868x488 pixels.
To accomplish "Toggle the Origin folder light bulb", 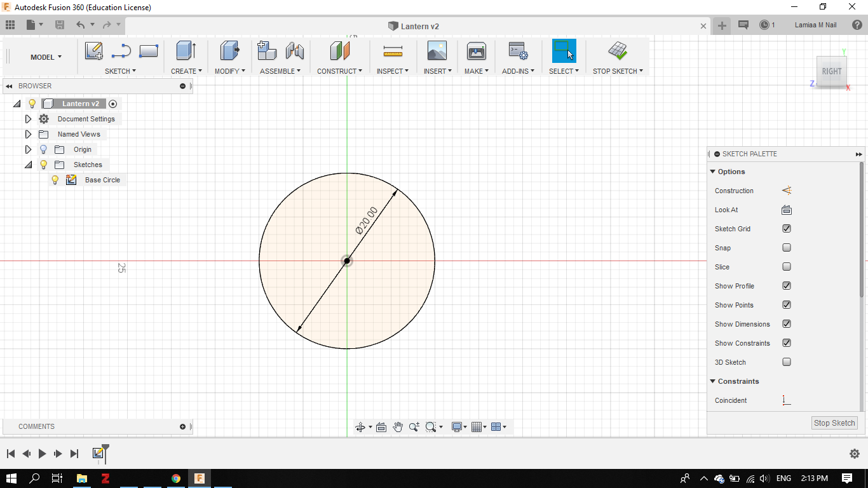I will (43, 149).
